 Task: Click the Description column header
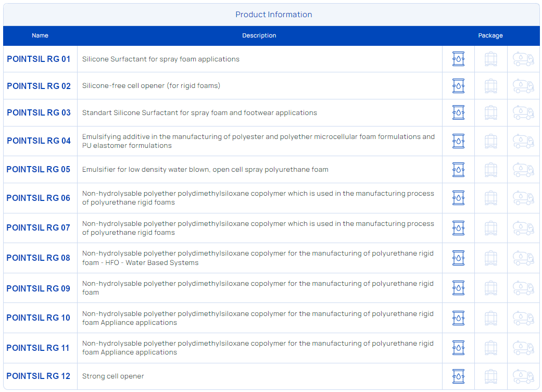pos(259,36)
